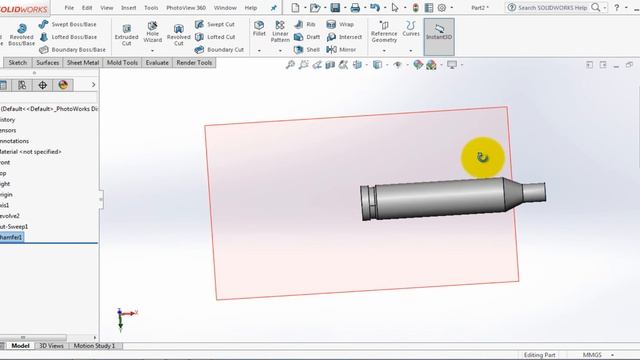
Task: Click the Zoom to Fit icon
Action: tap(290, 64)
